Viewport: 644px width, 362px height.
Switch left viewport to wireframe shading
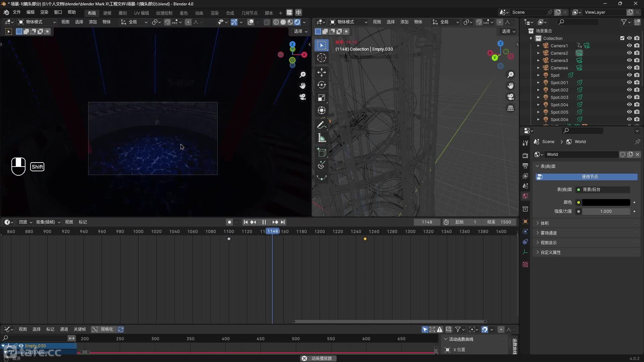point(276,22)
